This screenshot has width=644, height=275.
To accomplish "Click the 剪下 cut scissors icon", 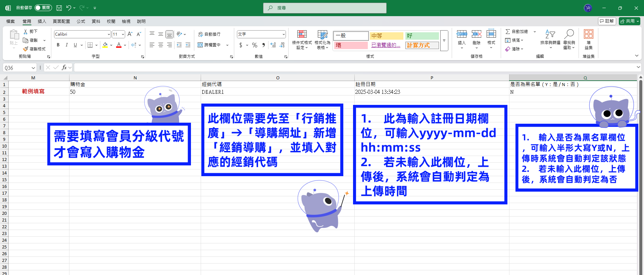I will (x=26, y=31).
